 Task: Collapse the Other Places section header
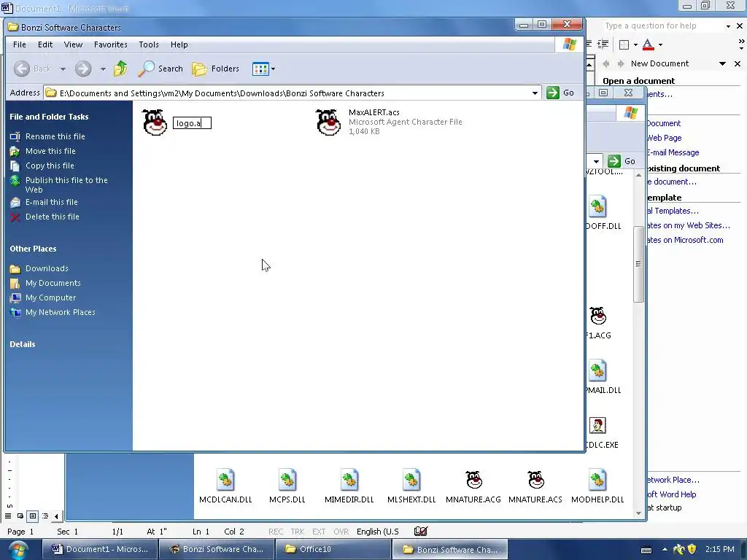click(x=33, y=249)
